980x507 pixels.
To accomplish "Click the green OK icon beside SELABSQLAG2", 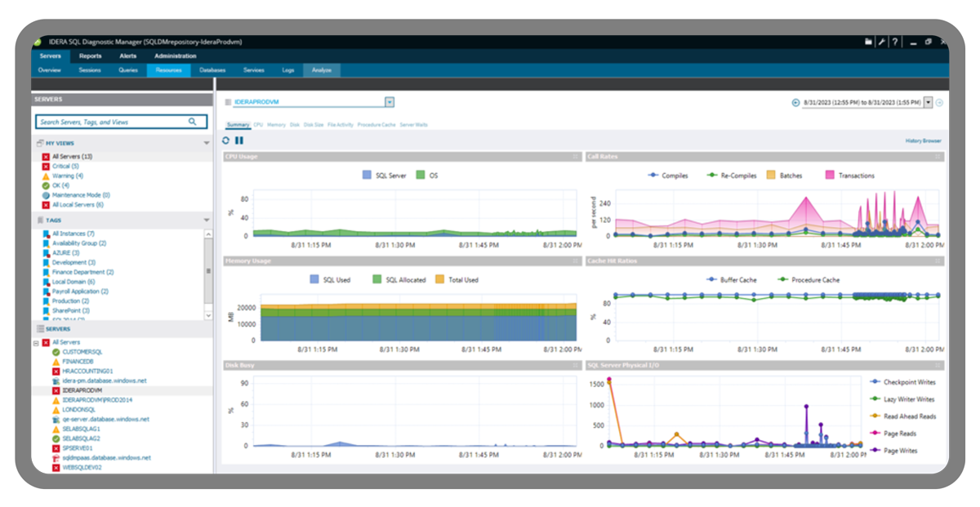I will point(56,438).
